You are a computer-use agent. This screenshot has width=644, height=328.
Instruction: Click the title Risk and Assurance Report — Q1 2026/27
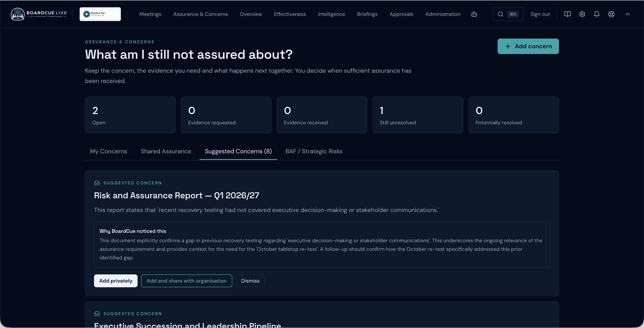(176, 196)
